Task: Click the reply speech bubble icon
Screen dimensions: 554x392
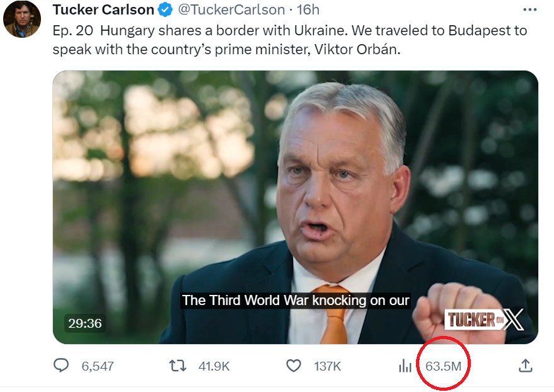Action: point(61,366)
